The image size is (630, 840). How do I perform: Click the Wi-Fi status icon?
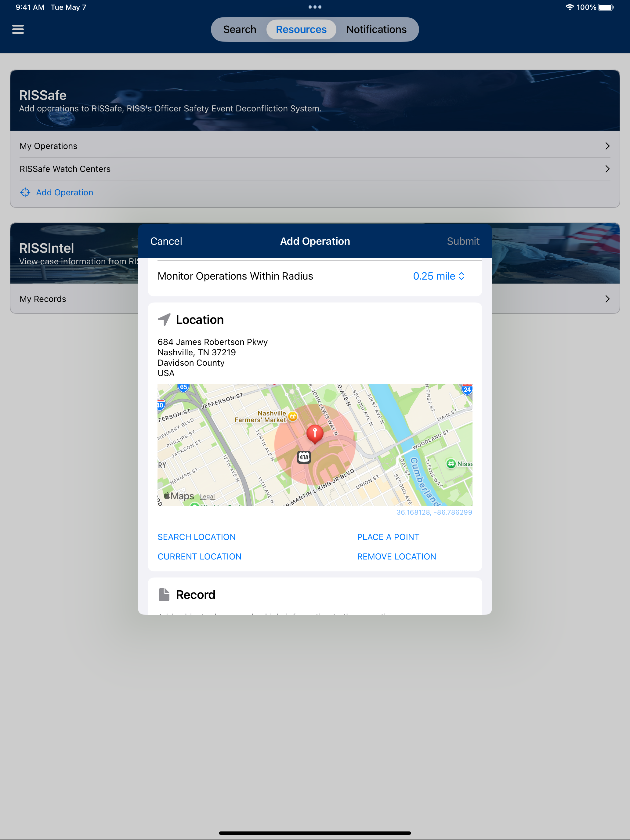(x=570, y=7)
